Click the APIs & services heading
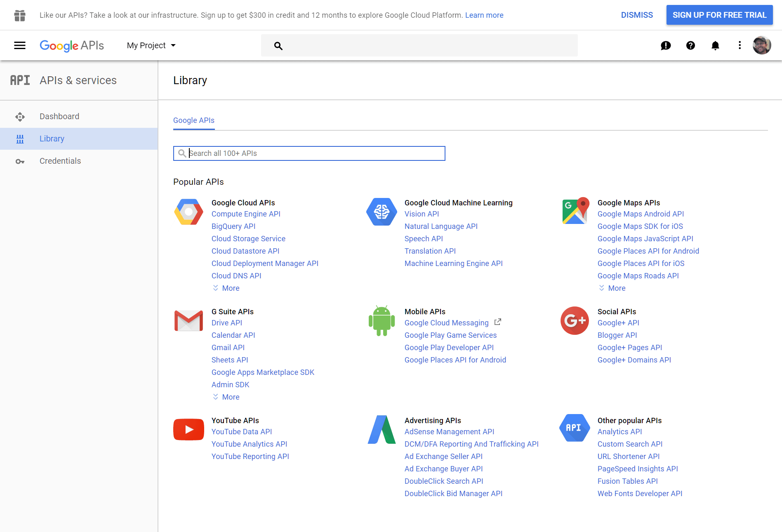This screenshot has height=532, width=782. coord(78,80)
